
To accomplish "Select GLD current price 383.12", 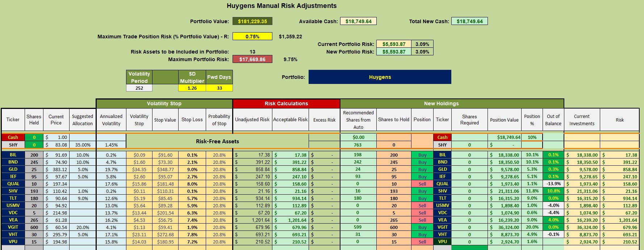I will tap(56, 169).
